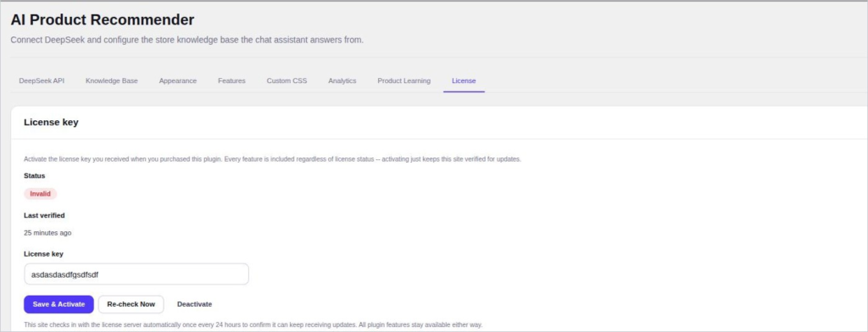868x332 pixels.
Task: Click the Invalid status badge
Action: tap(41, 194)
